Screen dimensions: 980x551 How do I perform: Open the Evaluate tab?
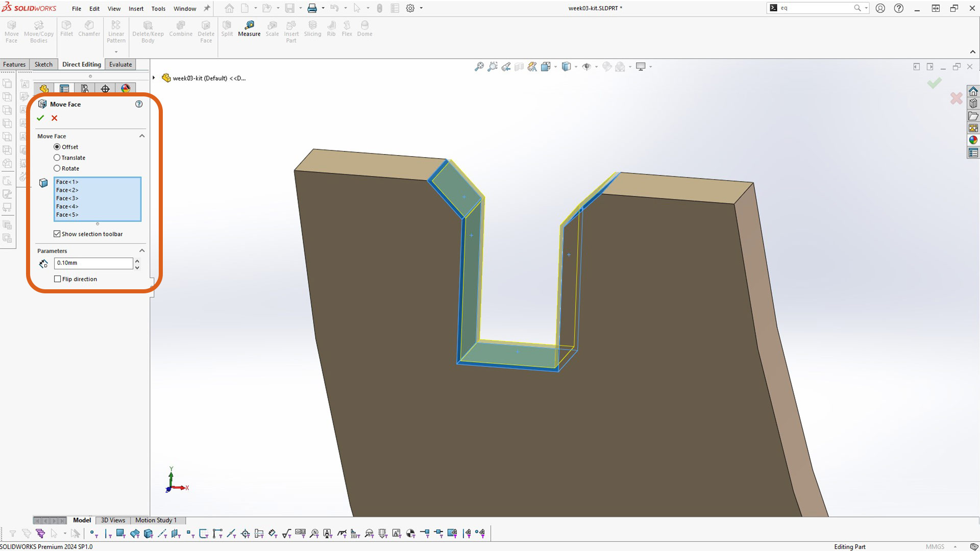click(x=120, y=64)
